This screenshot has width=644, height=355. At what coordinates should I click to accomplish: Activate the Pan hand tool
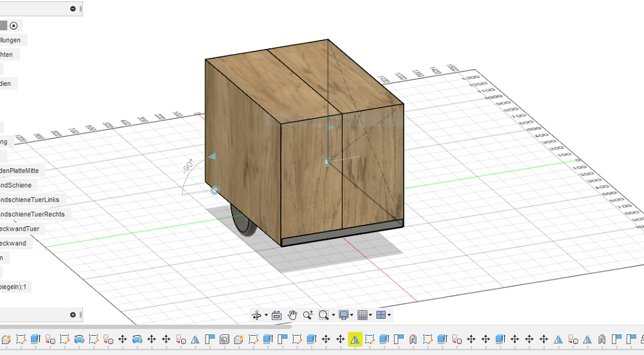pyautogui.click(x=292, y=315)
